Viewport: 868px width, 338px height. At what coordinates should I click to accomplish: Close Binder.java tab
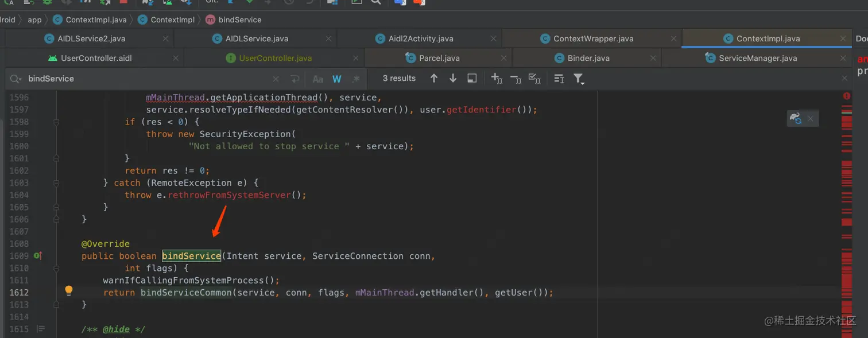pos(653,59)
